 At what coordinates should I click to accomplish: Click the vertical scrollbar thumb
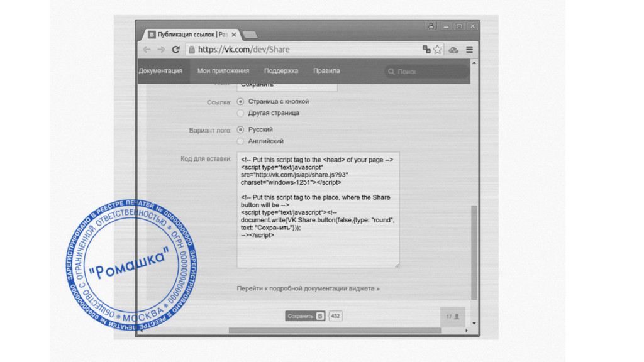pos(474,253)
